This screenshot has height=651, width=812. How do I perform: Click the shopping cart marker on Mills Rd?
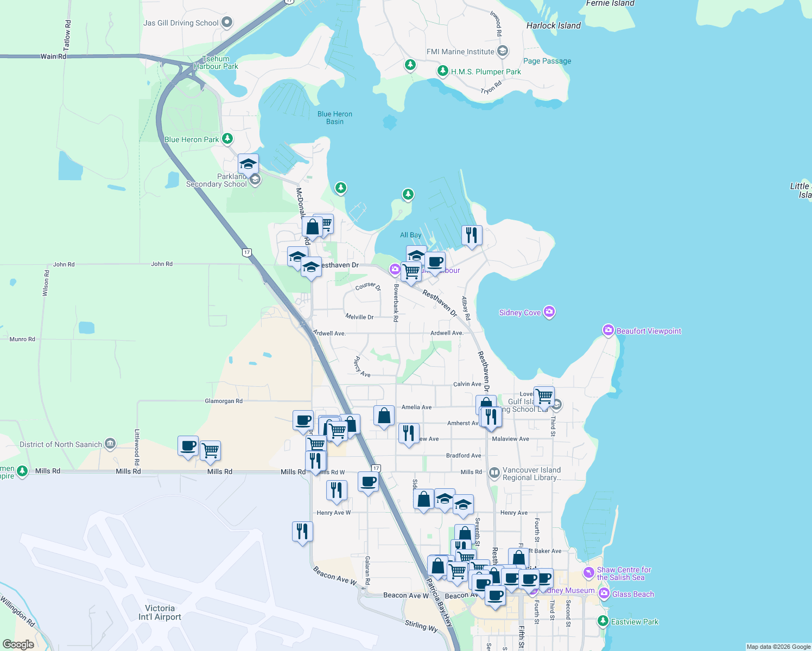point(211,451)
